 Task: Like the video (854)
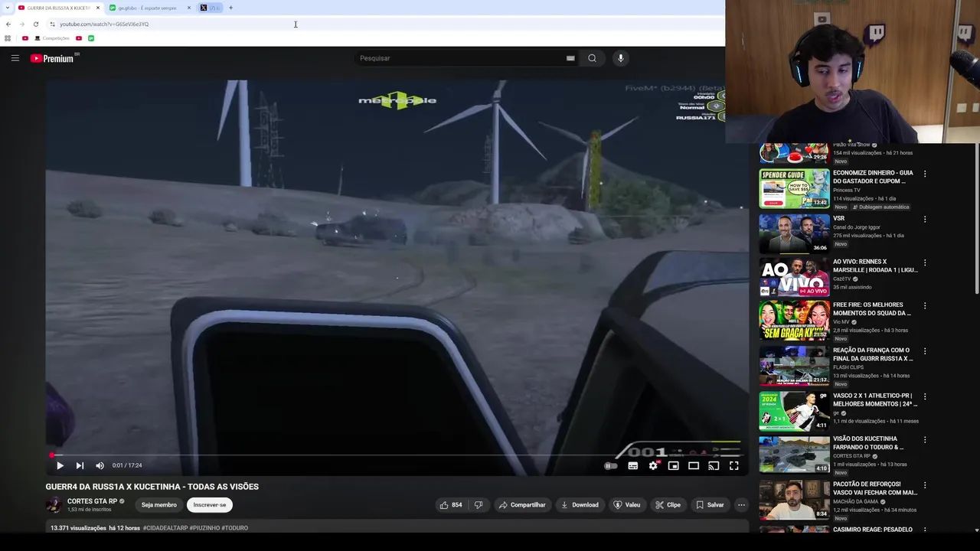point(450,505)
